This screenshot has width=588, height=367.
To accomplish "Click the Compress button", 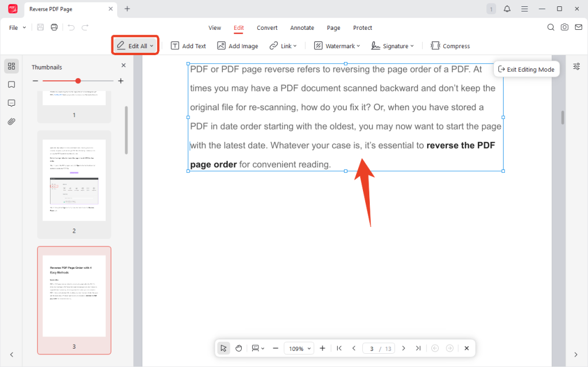I will click(450, 46).
